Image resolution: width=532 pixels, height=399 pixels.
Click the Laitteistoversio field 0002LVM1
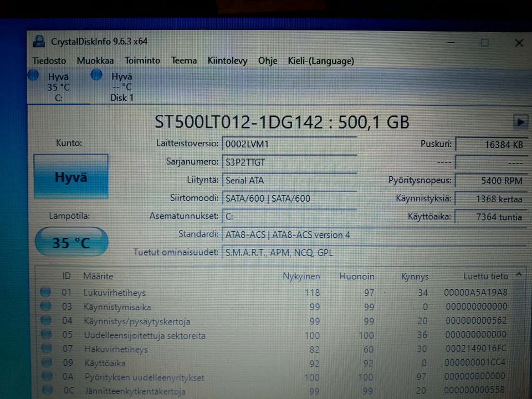coord(289,144)
